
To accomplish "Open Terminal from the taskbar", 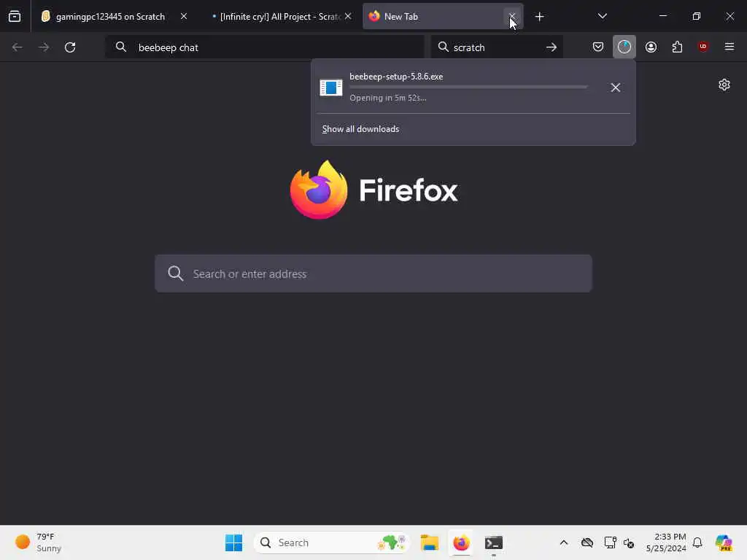I will tap(494, 542).
